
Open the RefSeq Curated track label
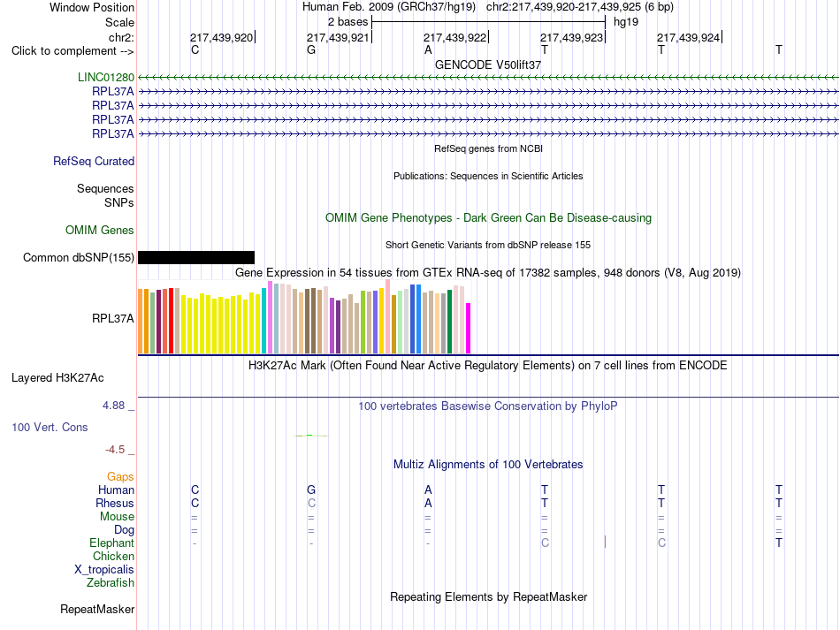pos(94,161)
